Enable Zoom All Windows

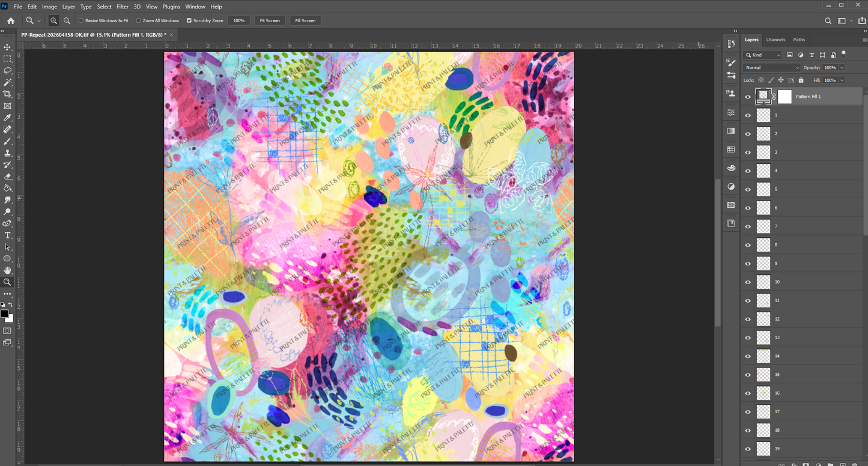139,20
